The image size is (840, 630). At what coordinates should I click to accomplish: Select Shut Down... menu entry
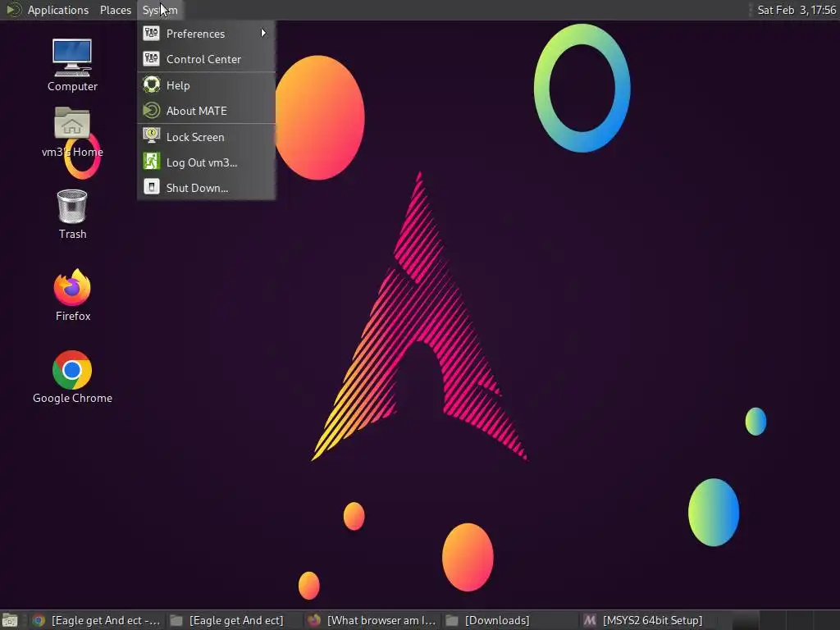pyautogui.click(x=206, y=188)
